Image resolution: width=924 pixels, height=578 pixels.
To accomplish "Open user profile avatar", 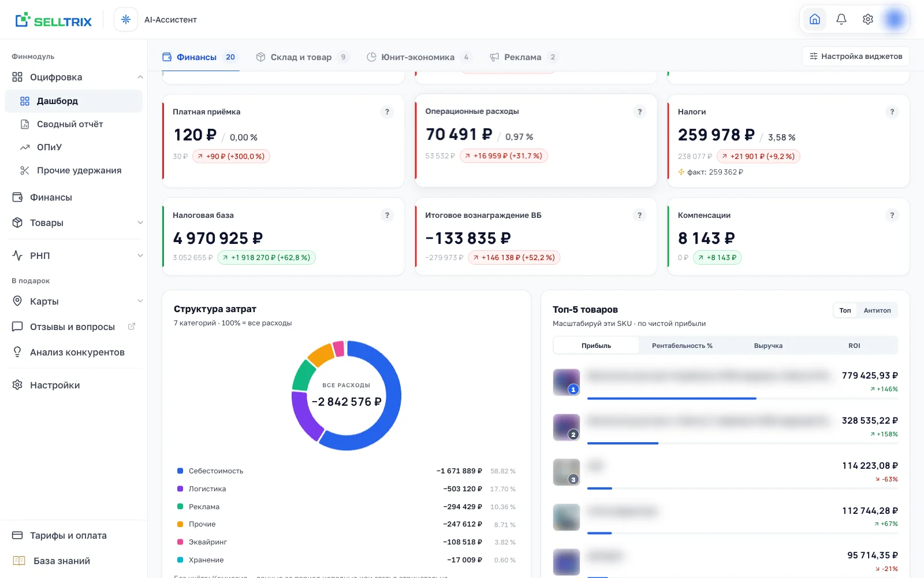I will [895, 19].
